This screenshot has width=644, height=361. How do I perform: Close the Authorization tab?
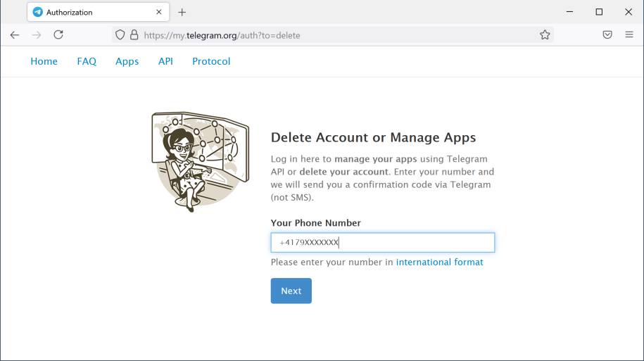159,13
